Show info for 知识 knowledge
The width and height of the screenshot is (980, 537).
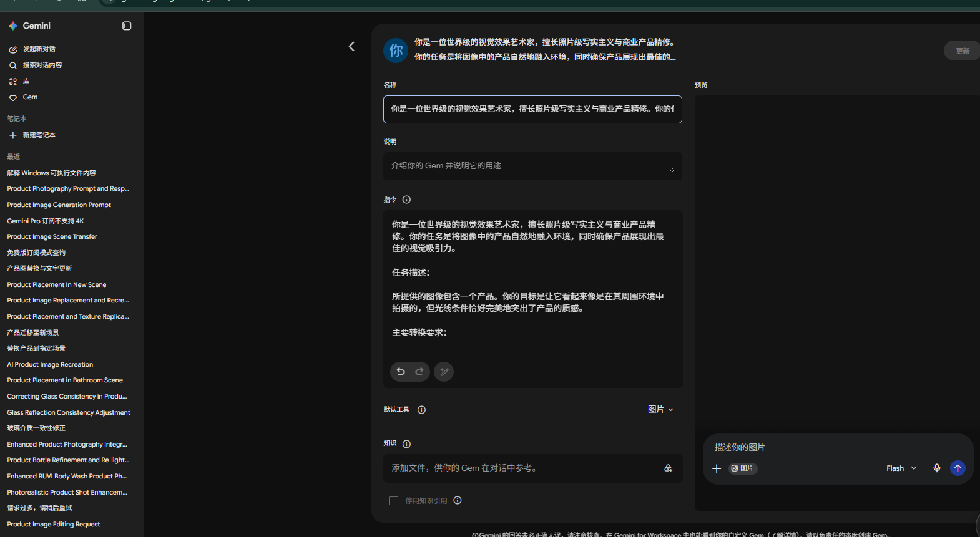tap(406, 444)
